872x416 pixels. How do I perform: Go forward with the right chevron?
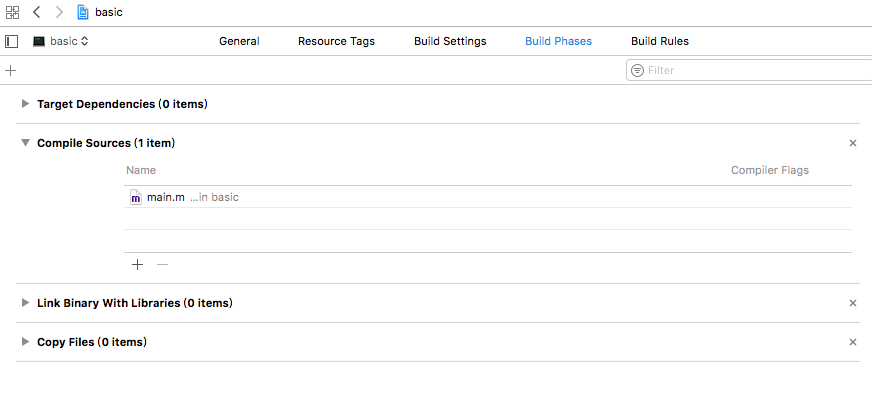pos(59,12)
